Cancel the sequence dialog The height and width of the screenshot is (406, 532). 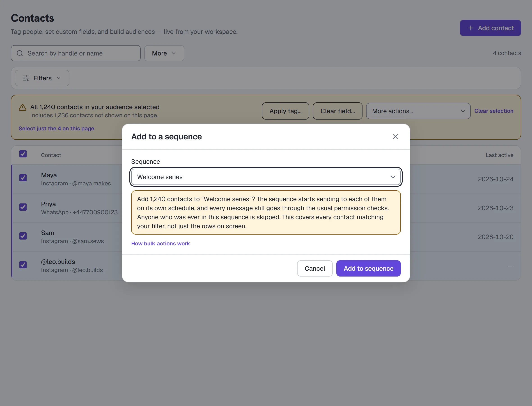pyautogui.click(x=315, y=268)
